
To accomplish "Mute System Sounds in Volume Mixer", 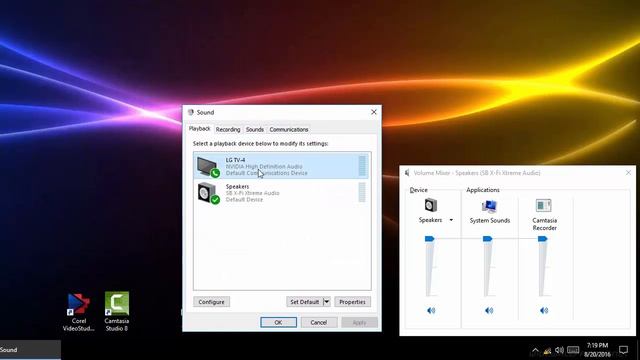I will pyautogui.click(x=489, y=311).
